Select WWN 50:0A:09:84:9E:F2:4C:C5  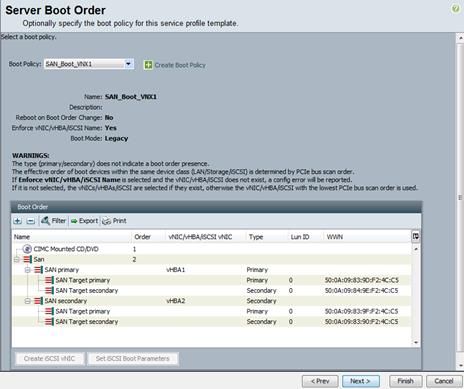pos(361,290)
